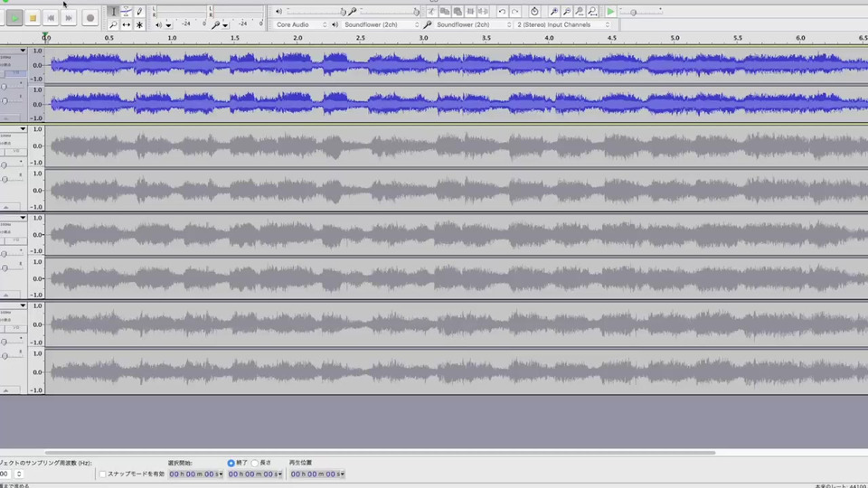Select the Draw pencil tool
The height and width of the screenshot is (488, 868).
(139, 12)
